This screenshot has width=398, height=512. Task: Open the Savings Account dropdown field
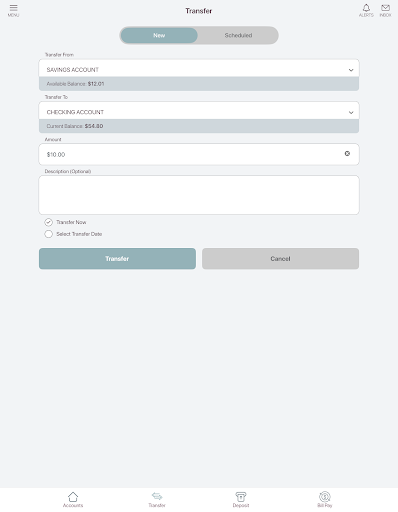point(199,68)
